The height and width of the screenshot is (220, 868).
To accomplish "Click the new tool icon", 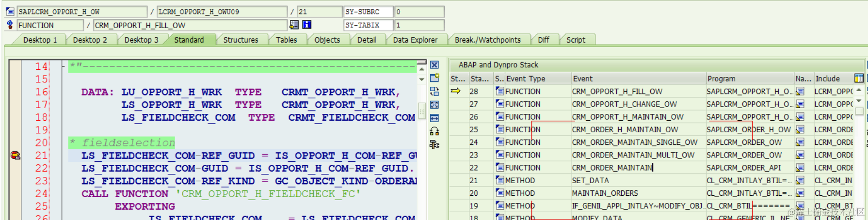I will (434, 78).
